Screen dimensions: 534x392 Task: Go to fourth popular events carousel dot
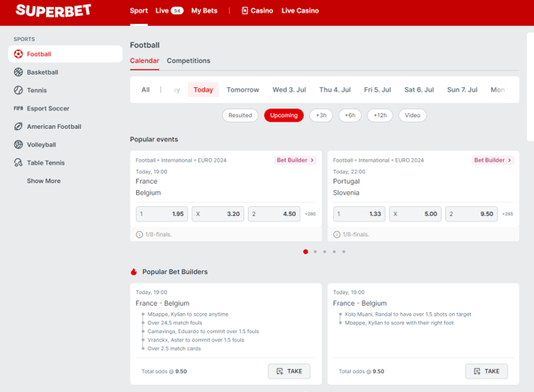334,252
